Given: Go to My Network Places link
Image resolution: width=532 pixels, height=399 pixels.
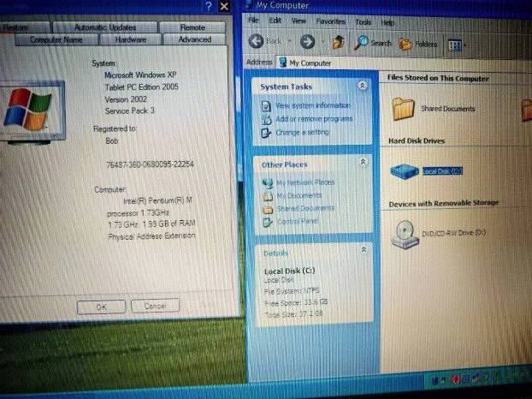Looking at the screenshot, I should tap(305, 182).
